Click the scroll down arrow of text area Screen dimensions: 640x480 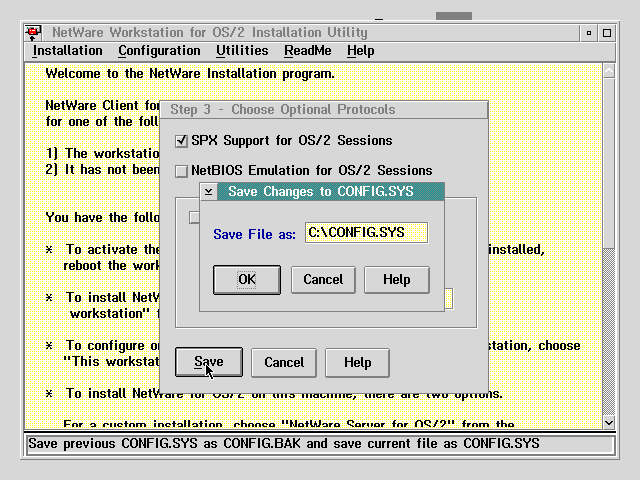[609, 422]
